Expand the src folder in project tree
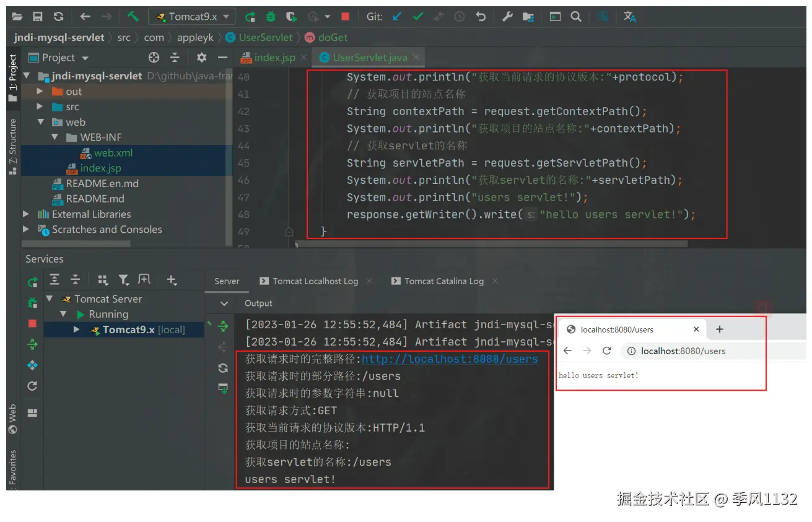Viewport: 812px width, 522px height. (40, 107)
